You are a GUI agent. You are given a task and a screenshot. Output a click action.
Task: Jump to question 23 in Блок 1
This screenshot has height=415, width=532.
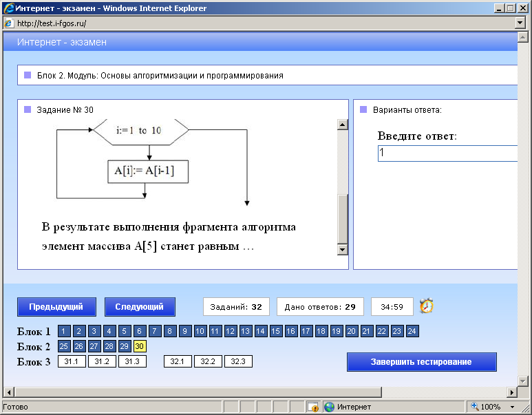(x=397, y=331)
